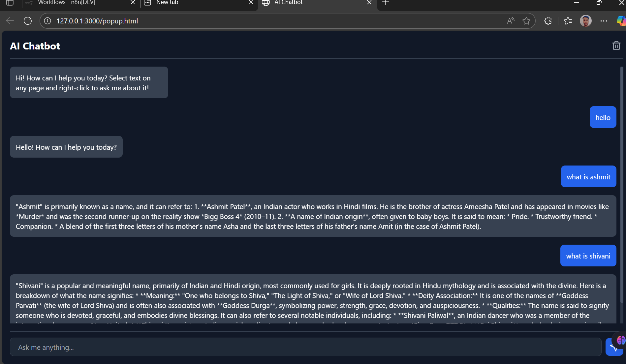Send a message with the blue send icon
Viewport: 626px width, 364px height.
[x=613, y=347]
